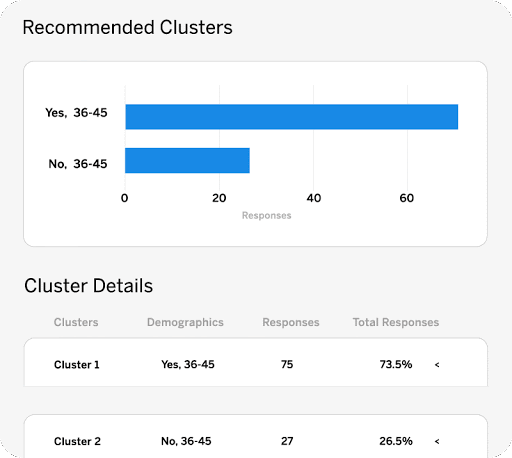Click the 27 responses value
Viewport: 512px width, 458px height.
click(x=287, y=441)
